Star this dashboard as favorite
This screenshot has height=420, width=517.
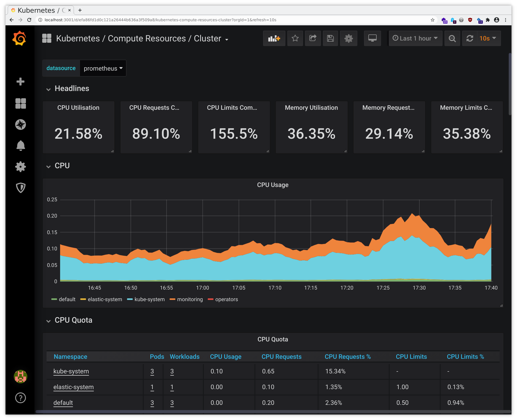point(295,38)
